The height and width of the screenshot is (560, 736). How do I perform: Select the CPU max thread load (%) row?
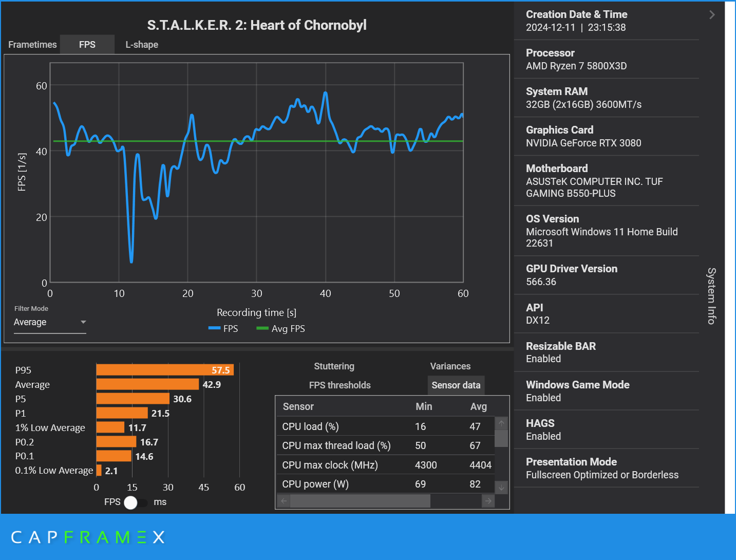tap(385, 445)
